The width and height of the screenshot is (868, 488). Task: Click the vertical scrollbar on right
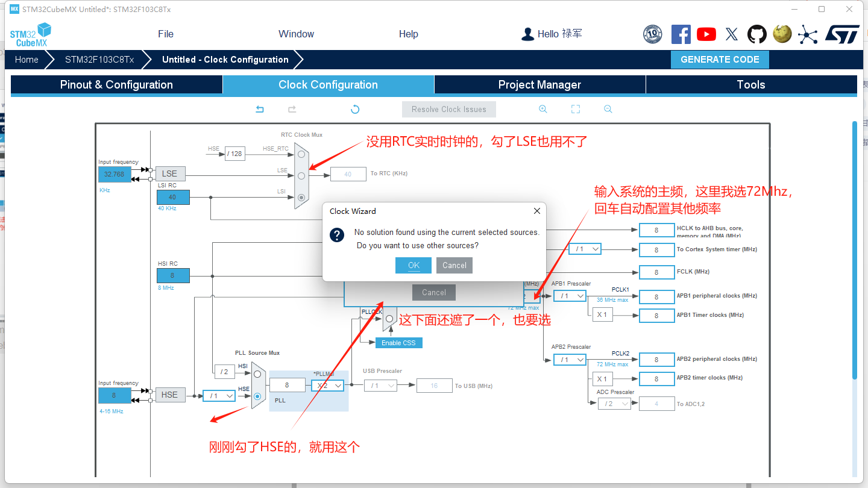(x=854, y=250)
